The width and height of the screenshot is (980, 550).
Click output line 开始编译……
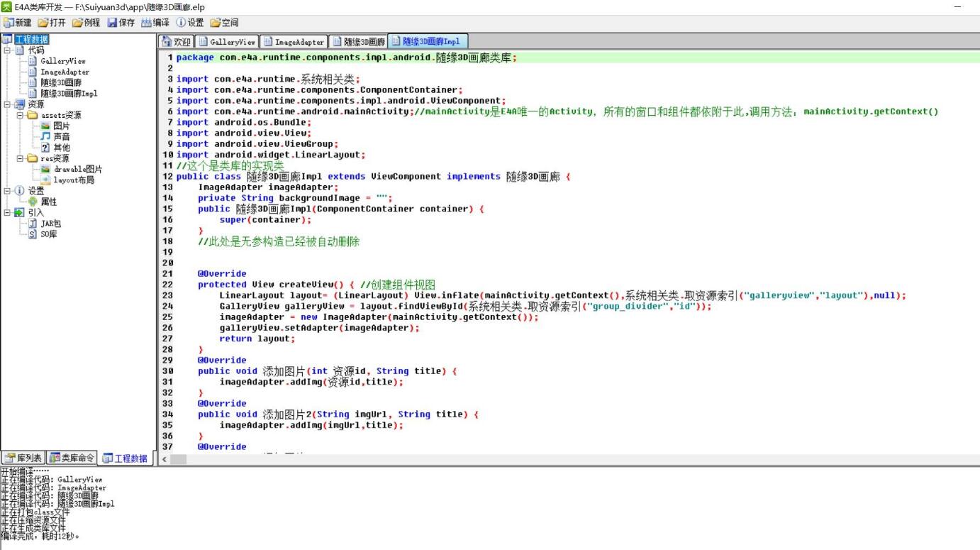click(25, 471)
